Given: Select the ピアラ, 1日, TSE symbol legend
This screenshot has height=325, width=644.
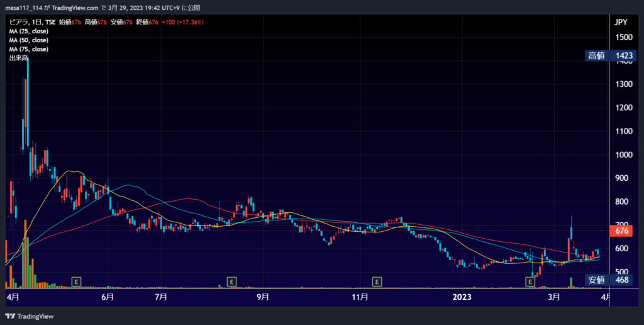Looking at the screenshot, I should coord(32,22).
